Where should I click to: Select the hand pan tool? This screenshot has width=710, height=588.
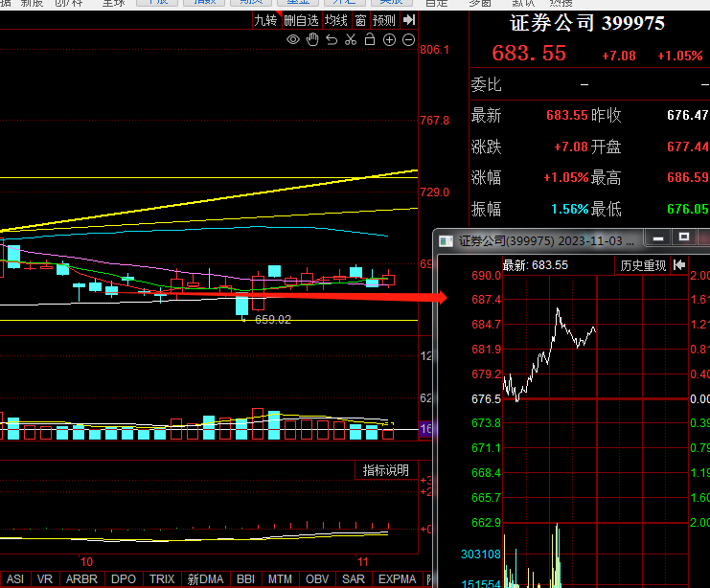(312, 40)
